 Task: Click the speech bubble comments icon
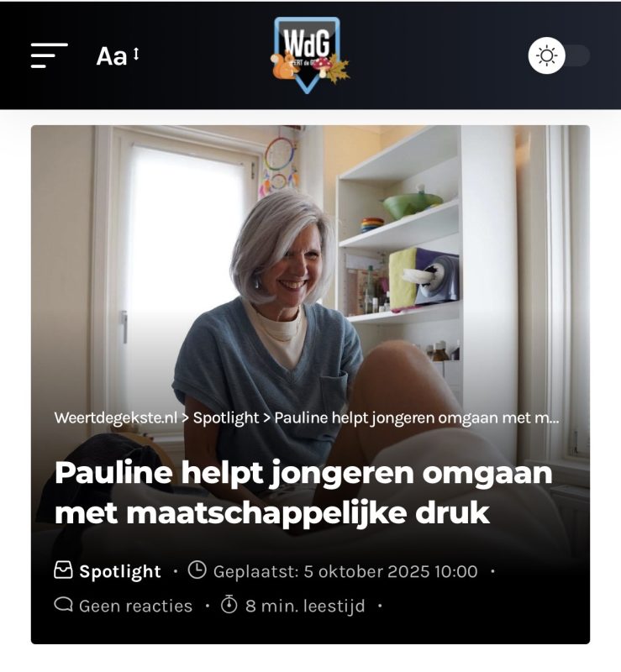pos(64,605)
